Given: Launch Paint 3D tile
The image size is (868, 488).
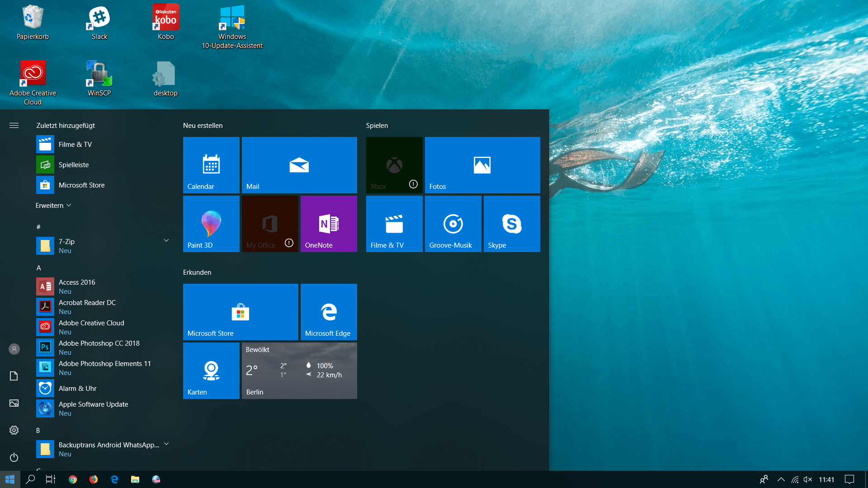Looking at the screenshot, I should pyautogui.click(x=211, y=224).
